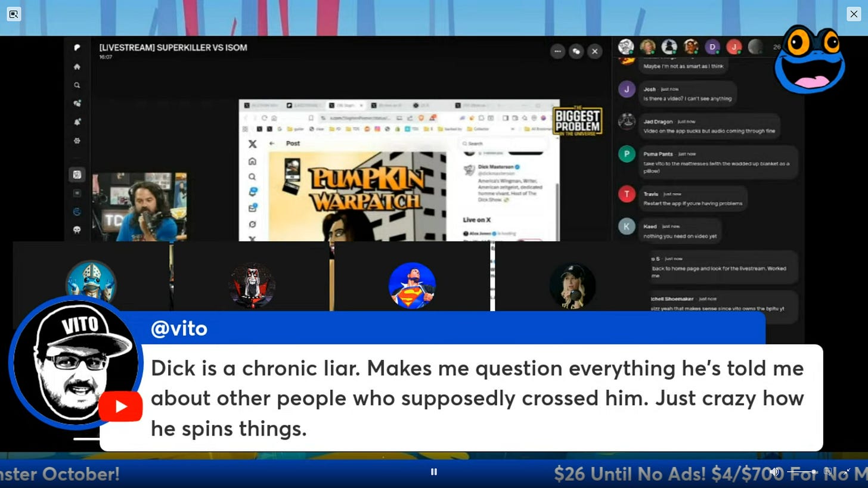Adjust the video volume slider
The image size is (868, 488).
802,472
